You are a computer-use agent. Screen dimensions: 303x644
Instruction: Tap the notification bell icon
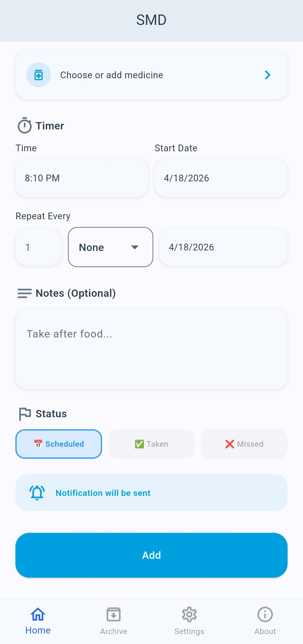coord(37,493)
